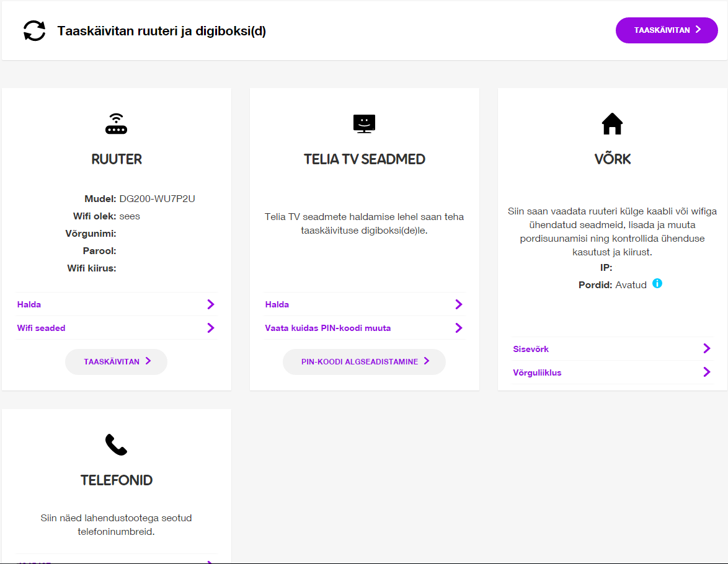Click the restart refresh arrows icon
Screen dimensions: 728x564
pos(34,30)
